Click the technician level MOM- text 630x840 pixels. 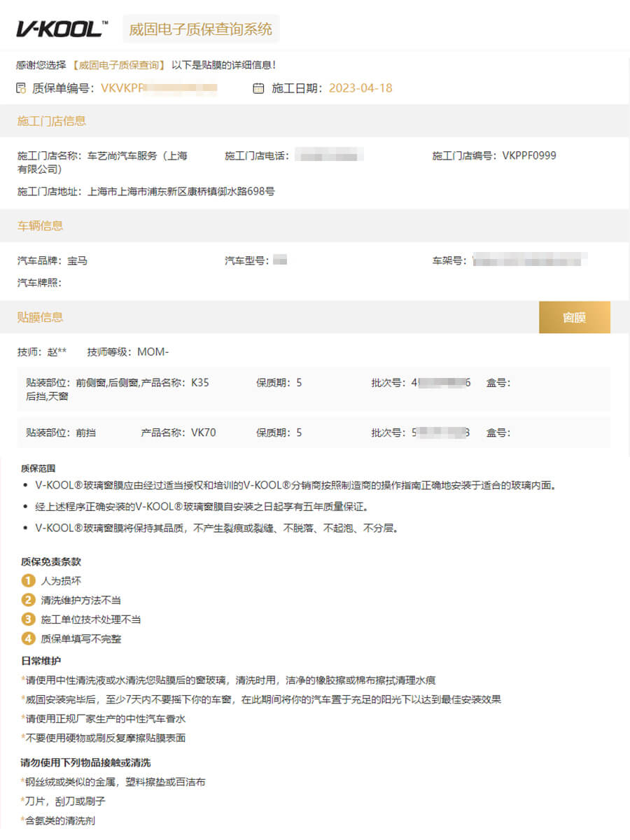pyautogui.click(x=153, y=351)
